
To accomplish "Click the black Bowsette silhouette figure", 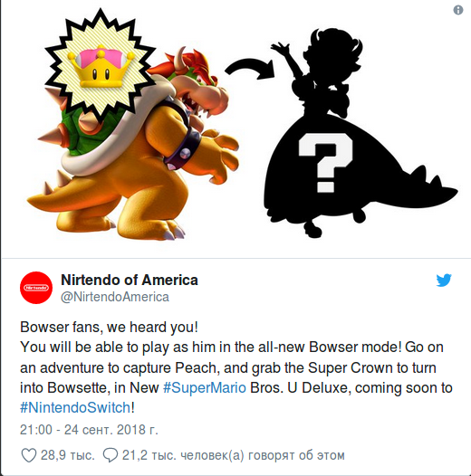I will [359, 134].
